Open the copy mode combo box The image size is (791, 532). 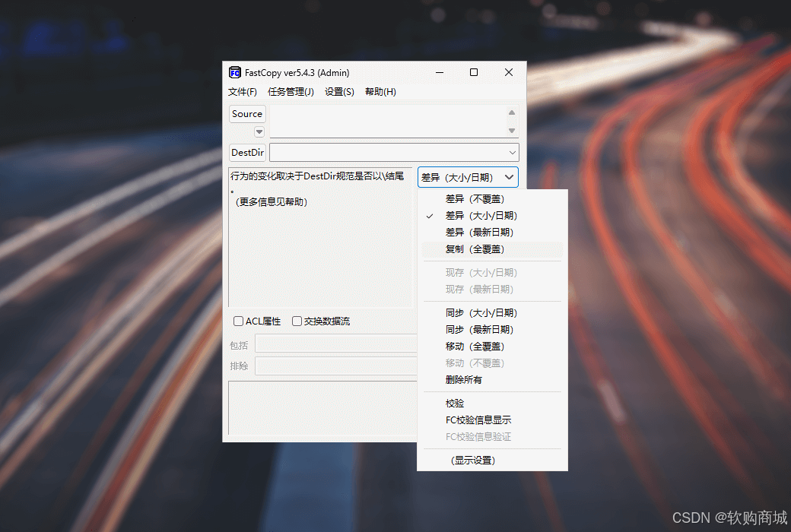pos(468,176)
